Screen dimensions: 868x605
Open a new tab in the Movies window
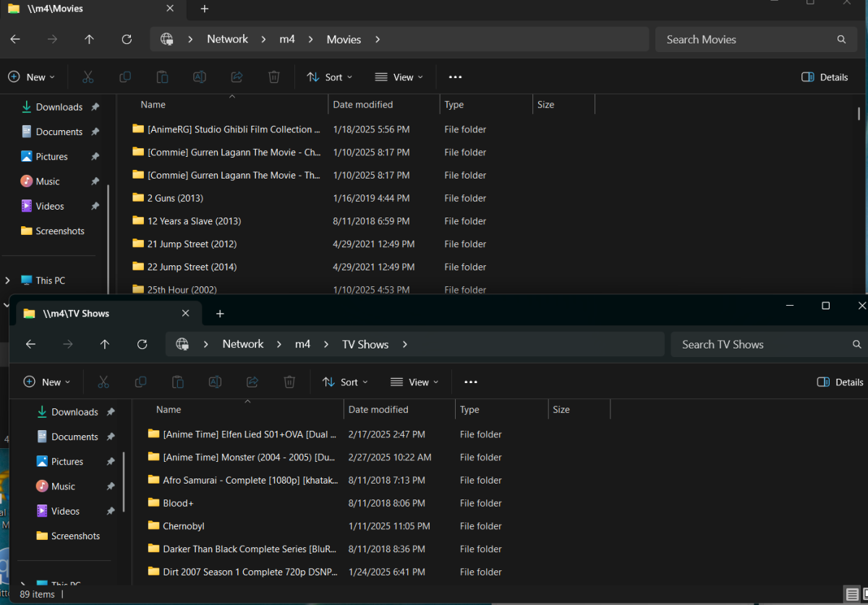(204, 9)
